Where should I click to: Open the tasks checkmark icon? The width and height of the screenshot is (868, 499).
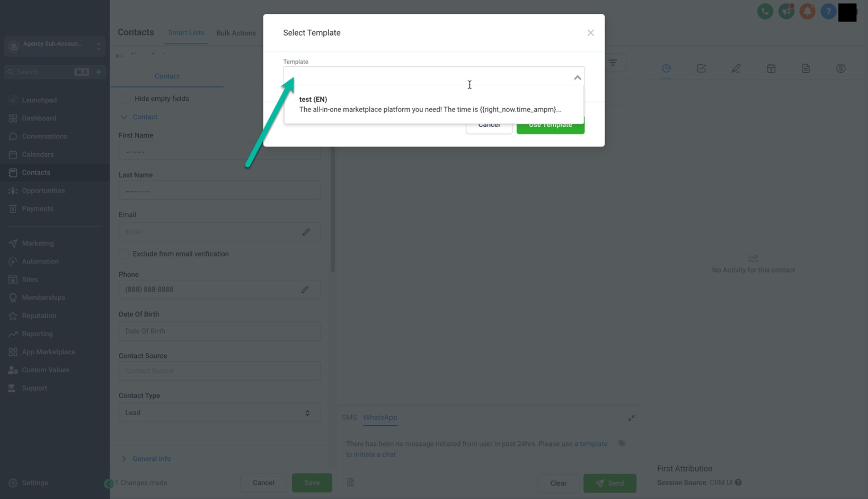pyautogui.click(x=701, y=68)
